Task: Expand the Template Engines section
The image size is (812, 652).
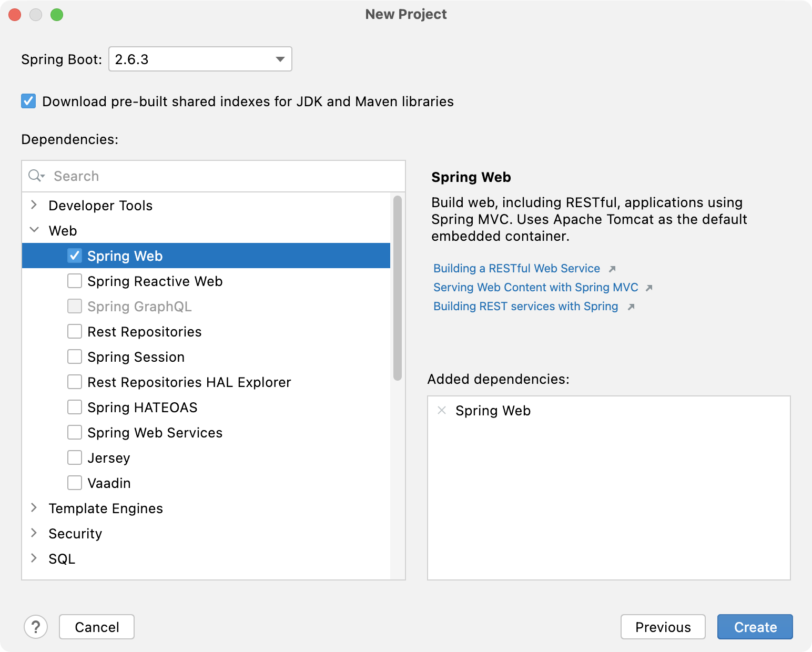Action: coord(34,508)
